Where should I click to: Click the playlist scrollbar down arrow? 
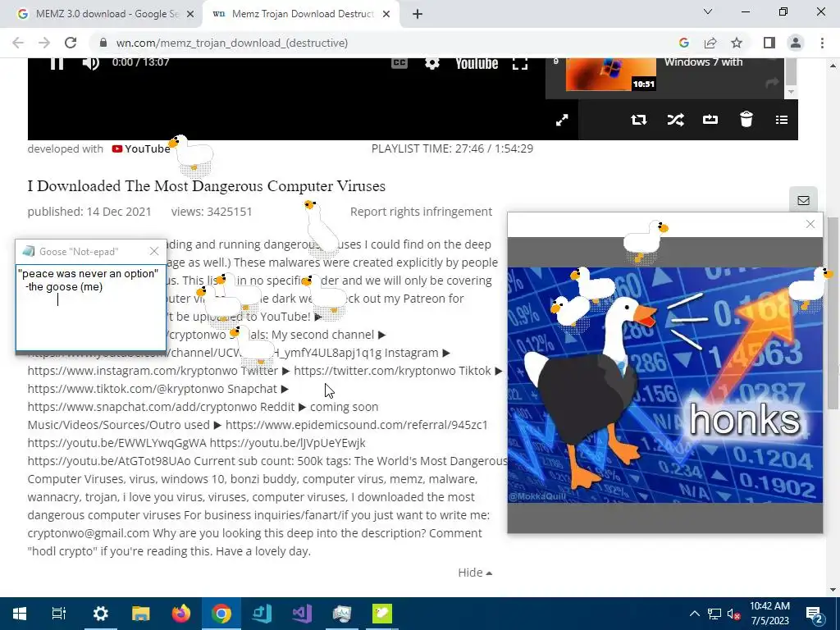[792, 93]
